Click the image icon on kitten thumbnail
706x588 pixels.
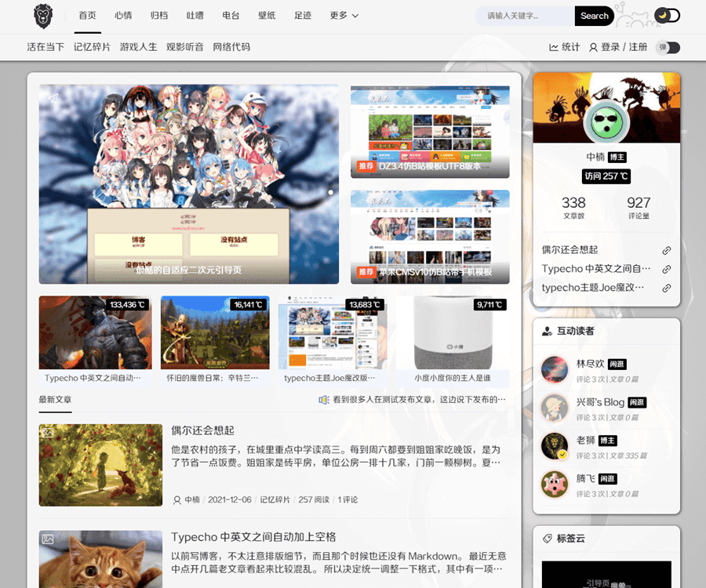48,539
